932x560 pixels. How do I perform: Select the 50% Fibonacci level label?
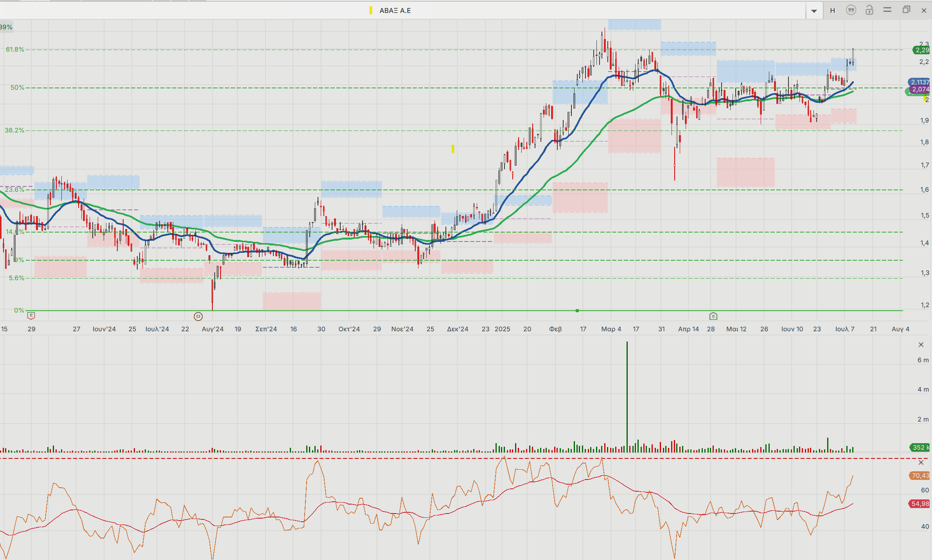pyautogui.click(x=17, y=88)
